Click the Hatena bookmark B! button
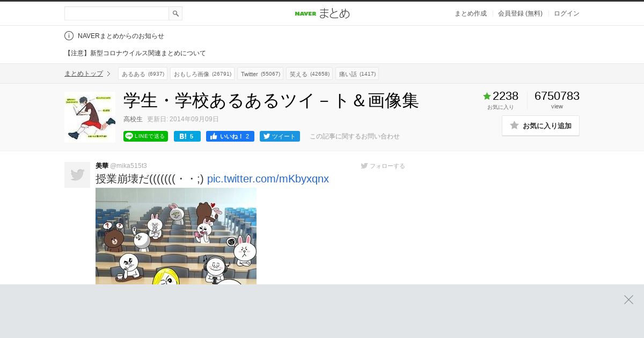This screenshot has height=338, width=644. coord(187,136)
